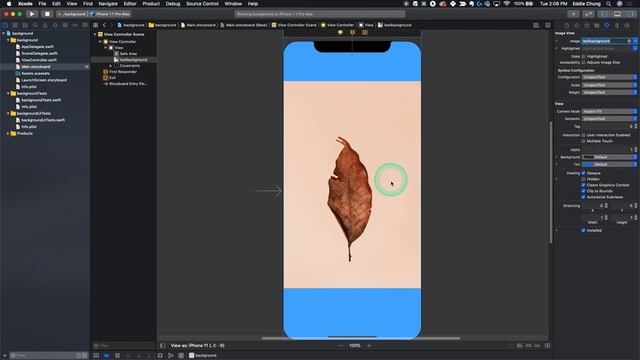Click the Background color swatch

point(588,157)
